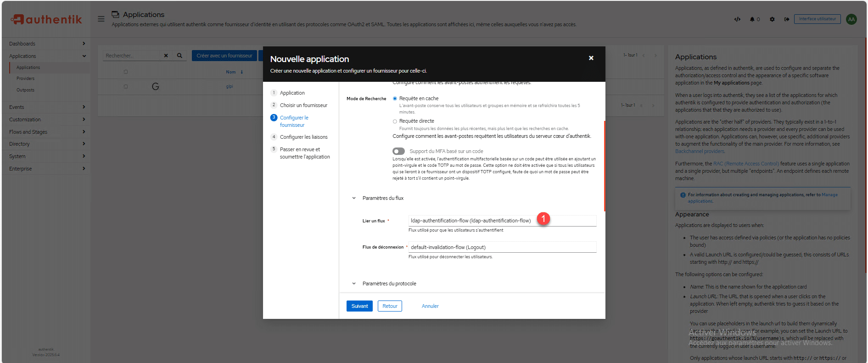Go to the Choisir un fournisseur step

click(303, 105)
